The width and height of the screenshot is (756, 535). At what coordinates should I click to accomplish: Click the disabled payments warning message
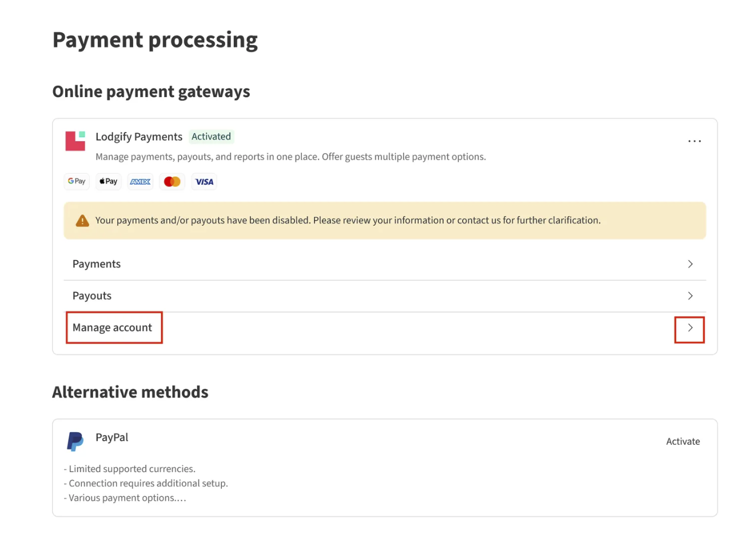coord(348,221)
